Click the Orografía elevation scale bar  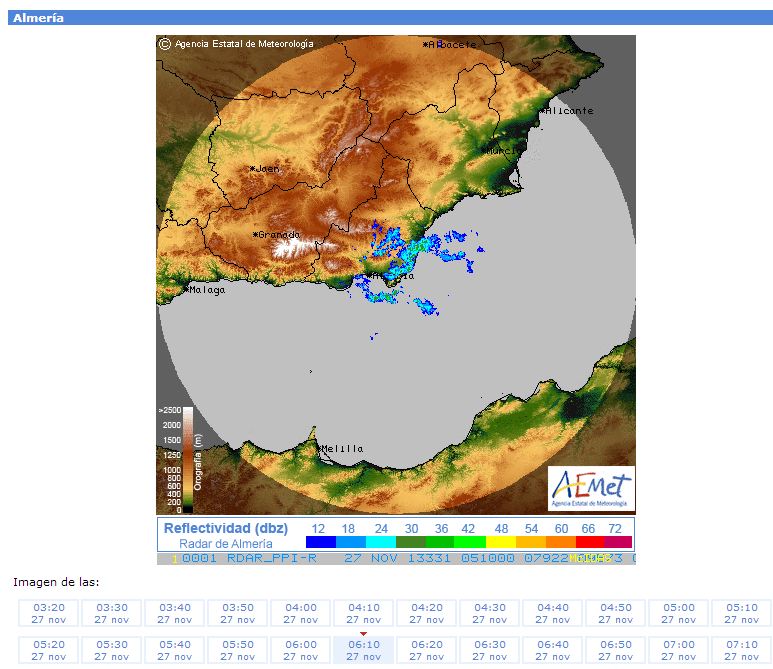tap(188, 460)
